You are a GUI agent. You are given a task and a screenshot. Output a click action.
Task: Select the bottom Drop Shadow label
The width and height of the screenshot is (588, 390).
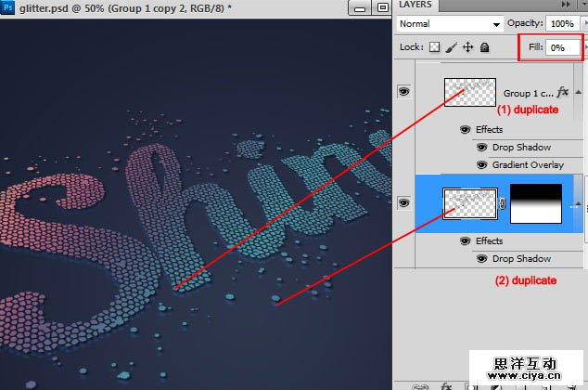pos(521,259)
